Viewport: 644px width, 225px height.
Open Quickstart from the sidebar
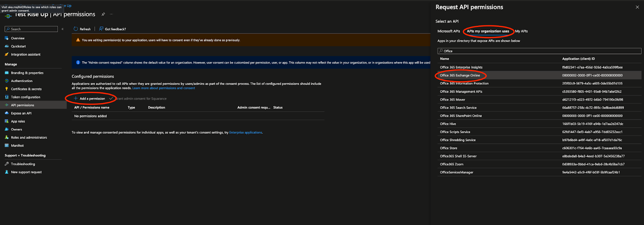[19, 46]
